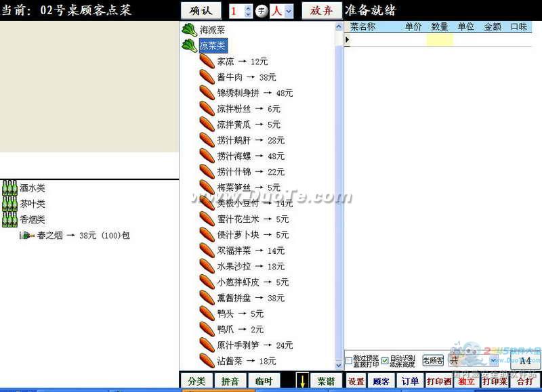Click the bottle icon next to 酒水类

coord(9,188)
